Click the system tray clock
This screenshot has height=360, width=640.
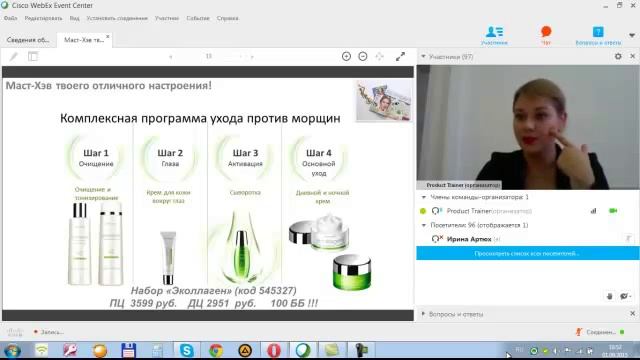point(615,351)
